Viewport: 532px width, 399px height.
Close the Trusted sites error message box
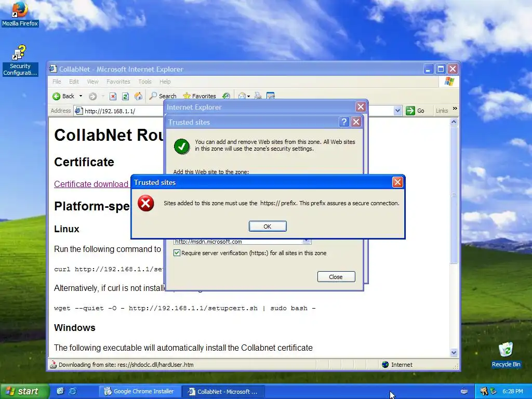[x=397, y=182]
